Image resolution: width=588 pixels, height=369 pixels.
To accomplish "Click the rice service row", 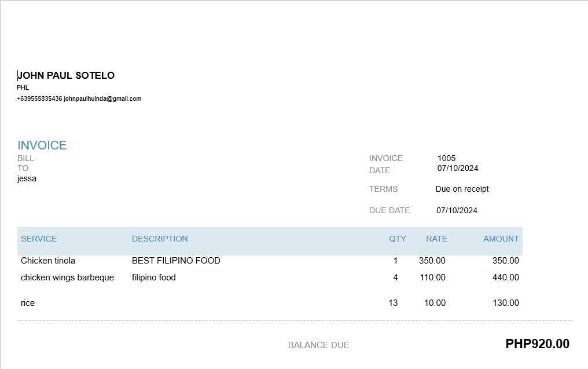I will [x=28, y=303].
